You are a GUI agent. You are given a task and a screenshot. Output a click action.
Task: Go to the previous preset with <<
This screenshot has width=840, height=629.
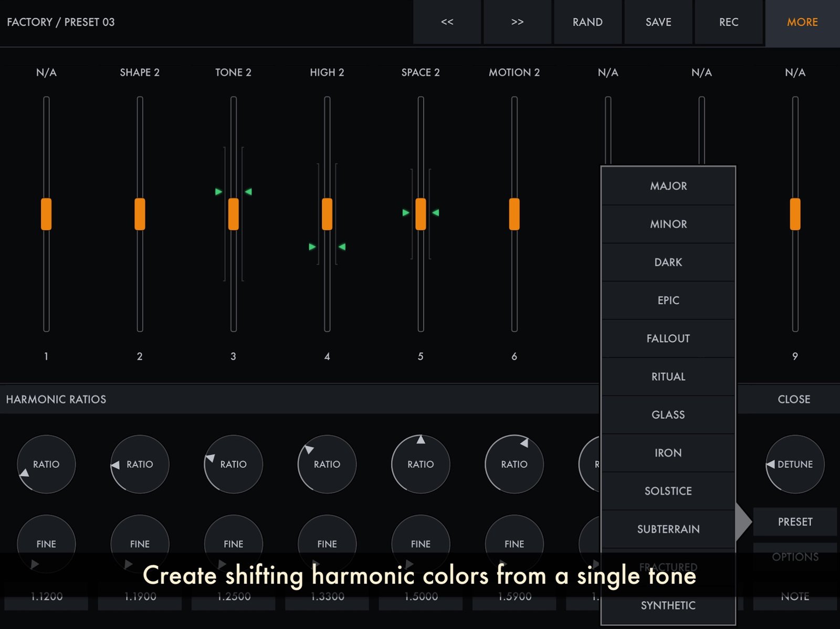click(447, 22)
